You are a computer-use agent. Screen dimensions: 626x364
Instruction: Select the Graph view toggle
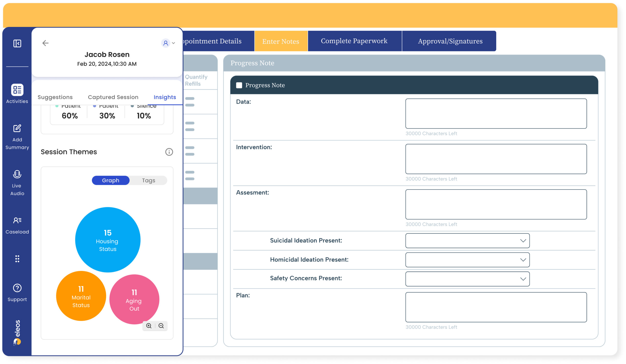click(111, 180)
